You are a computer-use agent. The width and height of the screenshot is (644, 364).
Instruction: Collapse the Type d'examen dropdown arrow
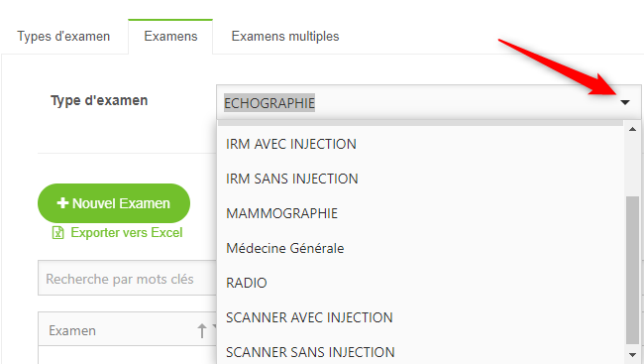(625, 102)
